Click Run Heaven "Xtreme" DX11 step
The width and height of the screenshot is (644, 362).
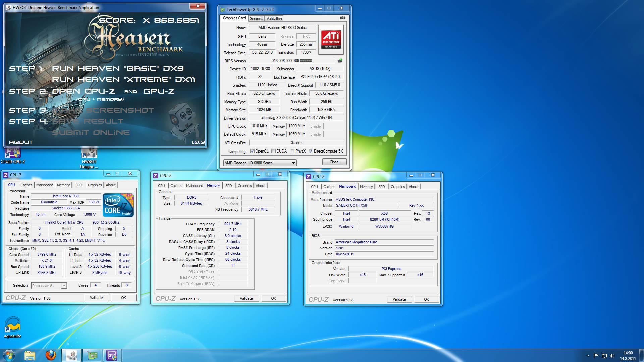click(x=123, y=80)
